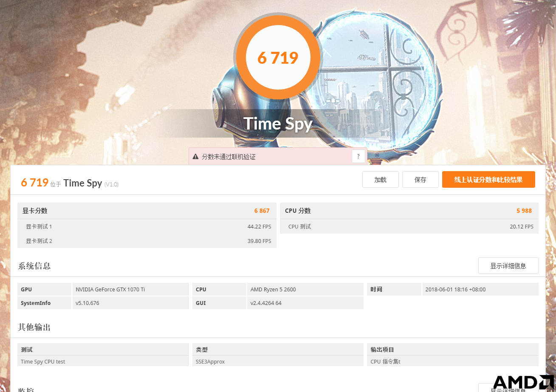Image resolution: width=556 pixels, height=392 pixels.
Task: Click the AMD Ryzen 5 2600 cell
Action: (x=305, y=289)
